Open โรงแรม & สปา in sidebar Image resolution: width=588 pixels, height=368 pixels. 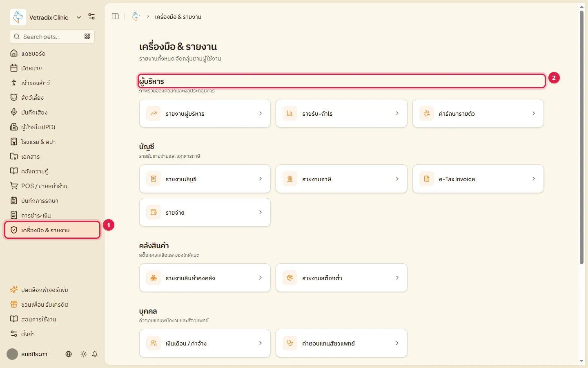(52, 141)
